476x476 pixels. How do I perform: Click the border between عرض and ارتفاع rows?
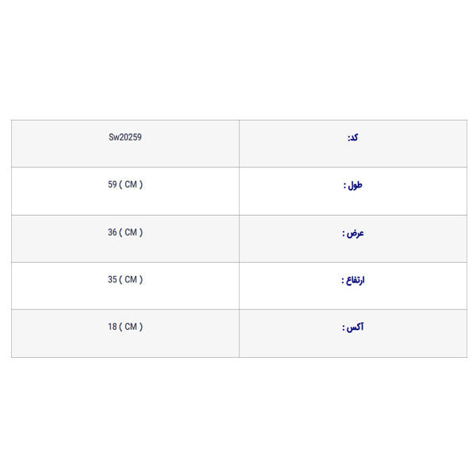tap(238, 262)
